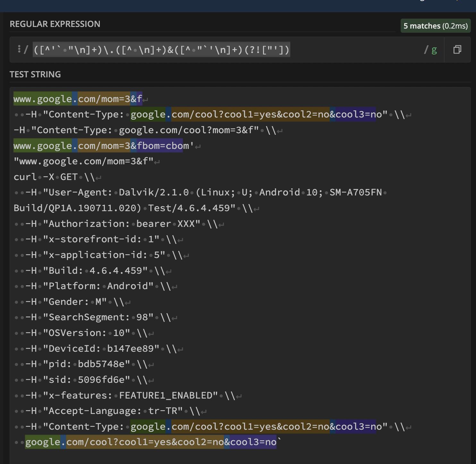The height and width of the screenshot is (464, 476).
Task: Click into the regular expression input field
Action: tap(227, 50)
